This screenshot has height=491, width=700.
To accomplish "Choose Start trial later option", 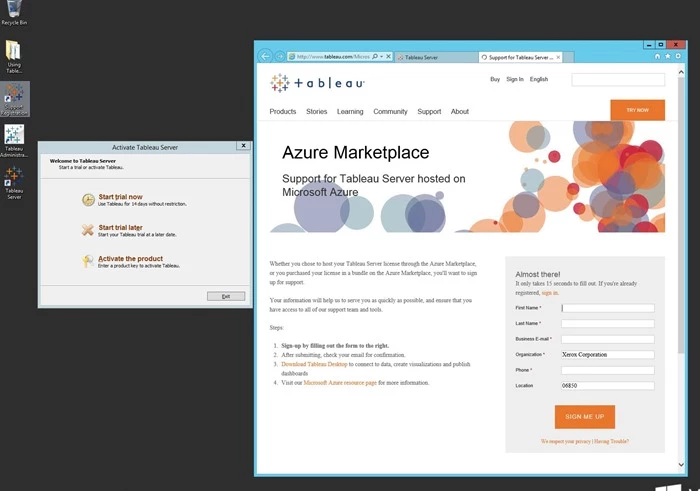I will [x=121, y=228].
